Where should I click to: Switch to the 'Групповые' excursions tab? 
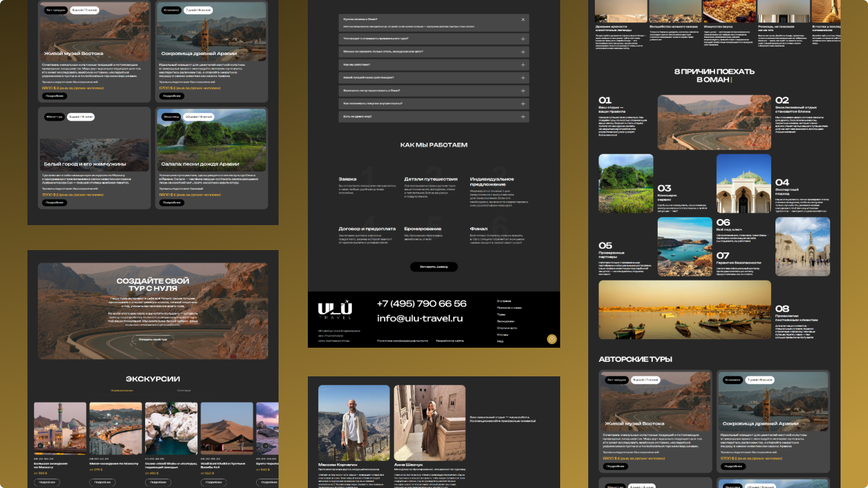tap(184, 390)
